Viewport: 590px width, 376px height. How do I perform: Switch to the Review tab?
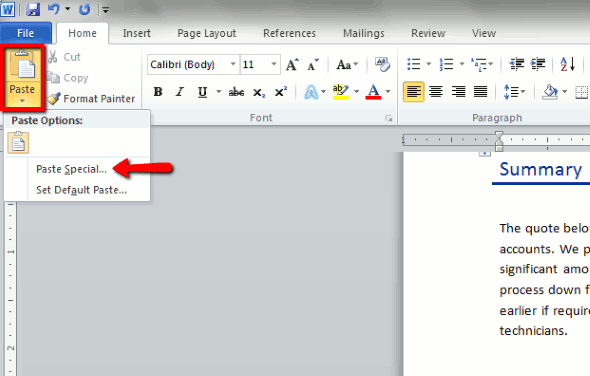click(x=428, y=33)
